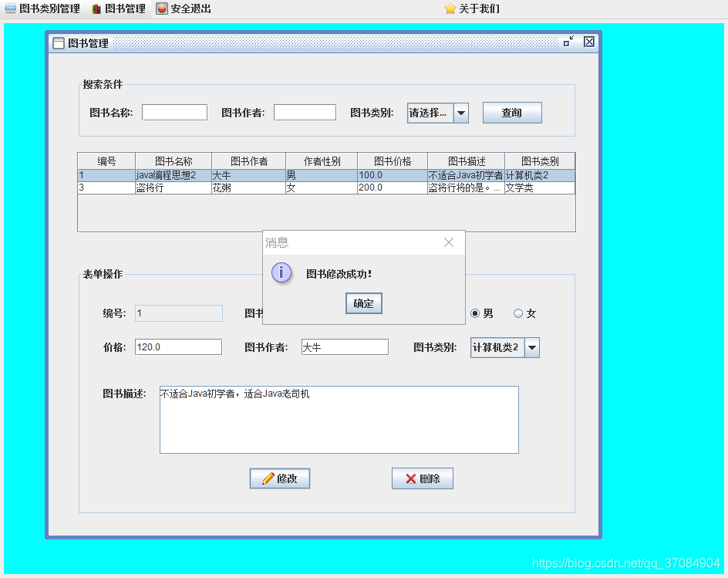Click the 200.0 price cell
The height and width of the screenshot is (578, 728).
click(393, 188)
